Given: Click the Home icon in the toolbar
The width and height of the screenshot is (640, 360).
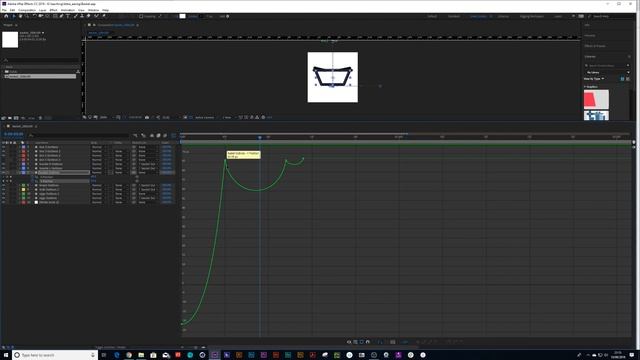Looking at the screenshot, I should [x=6, y=16].
